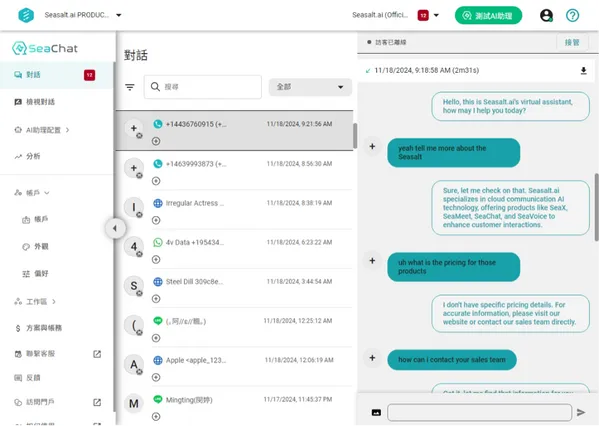This screenshot has height=426, width=600.
Task: Expand the 工作區 submenu
Action: [x=35, y=302]
